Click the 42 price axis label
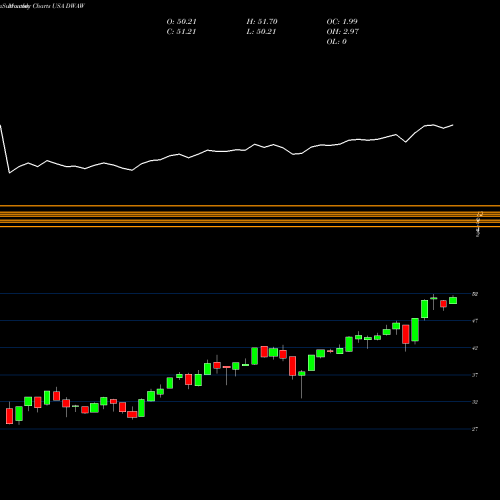 tap(475, 348)
